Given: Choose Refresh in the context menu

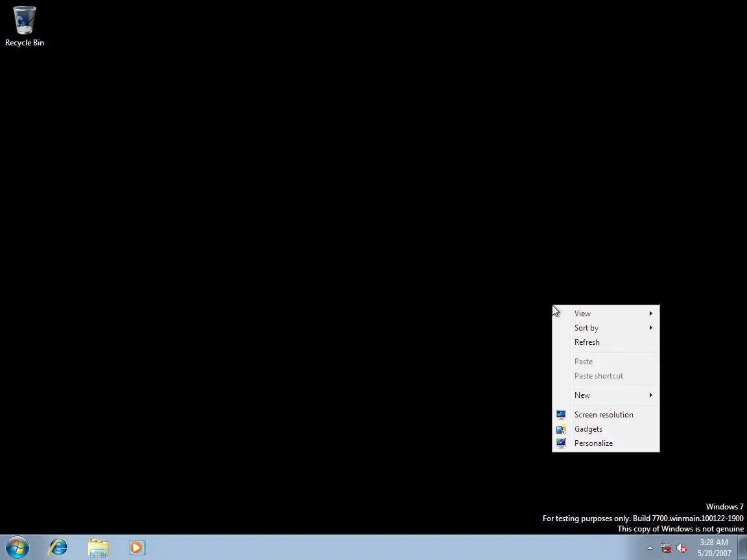Looking at the screenshot, I should [606, 342].
